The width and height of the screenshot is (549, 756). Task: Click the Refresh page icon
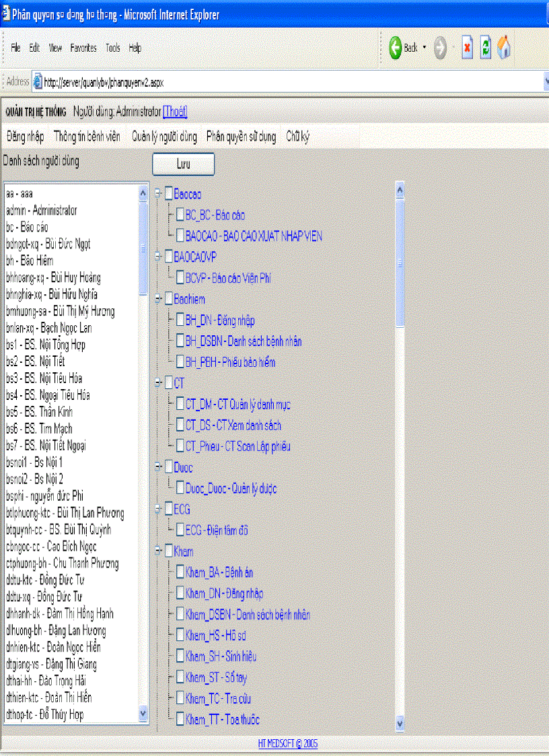tap(485, 48)
